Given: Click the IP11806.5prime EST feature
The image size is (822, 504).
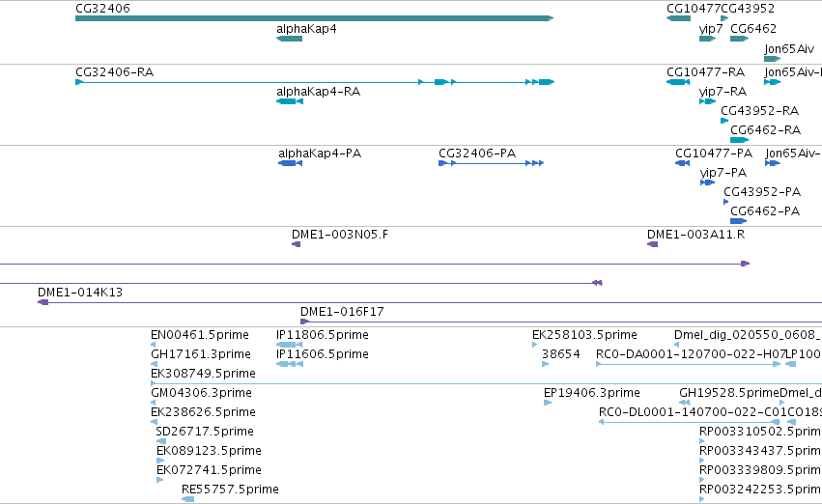Looking at the screenshot, I should pyautogui.click(x=290, y=345).
